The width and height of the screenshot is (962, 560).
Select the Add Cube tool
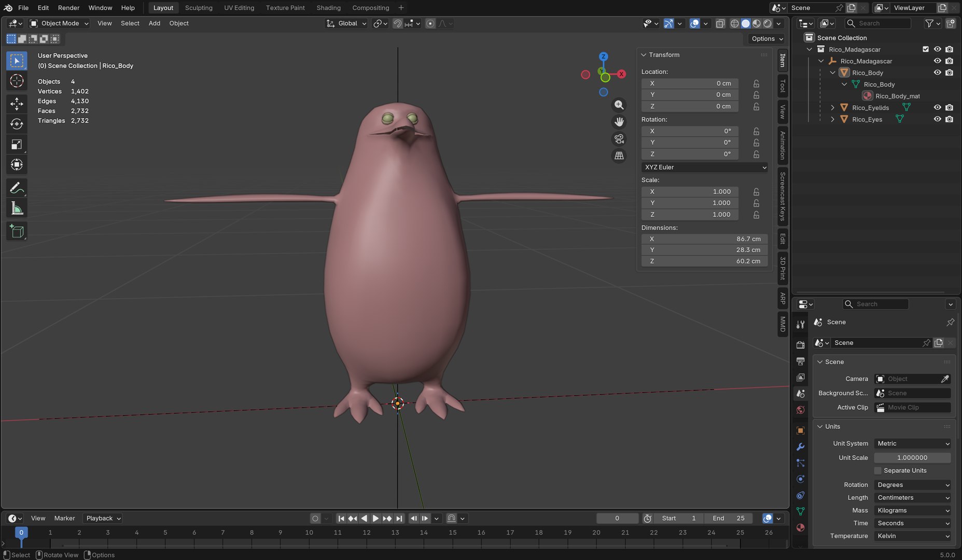coord(17,231)
